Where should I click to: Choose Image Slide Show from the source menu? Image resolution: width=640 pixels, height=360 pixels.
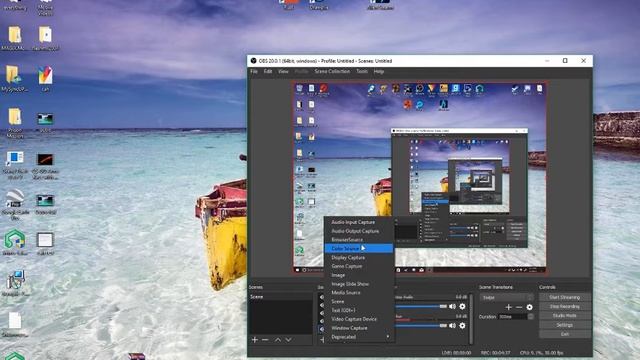point(359,284)
